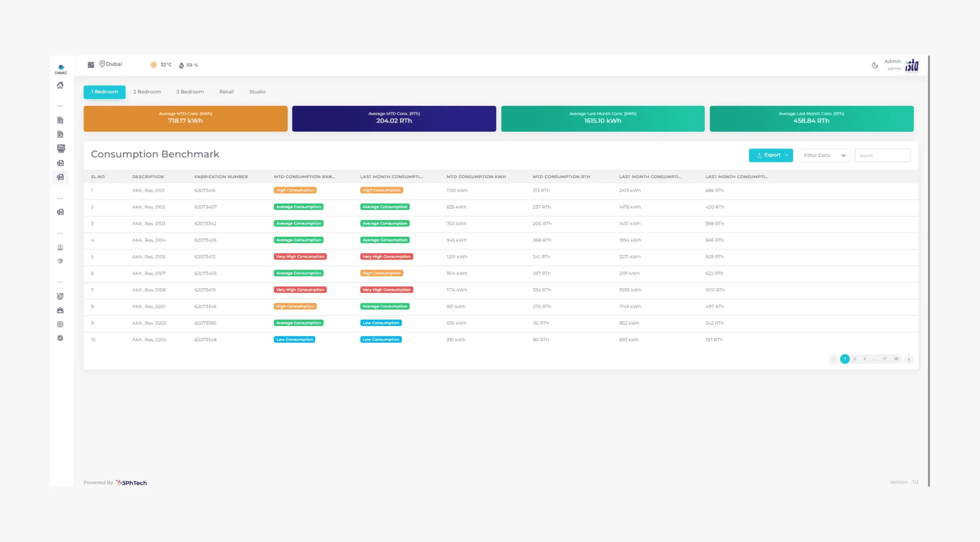980x542 pixels.
Task: Expand the Export dropdown
Action: (771, 155)
